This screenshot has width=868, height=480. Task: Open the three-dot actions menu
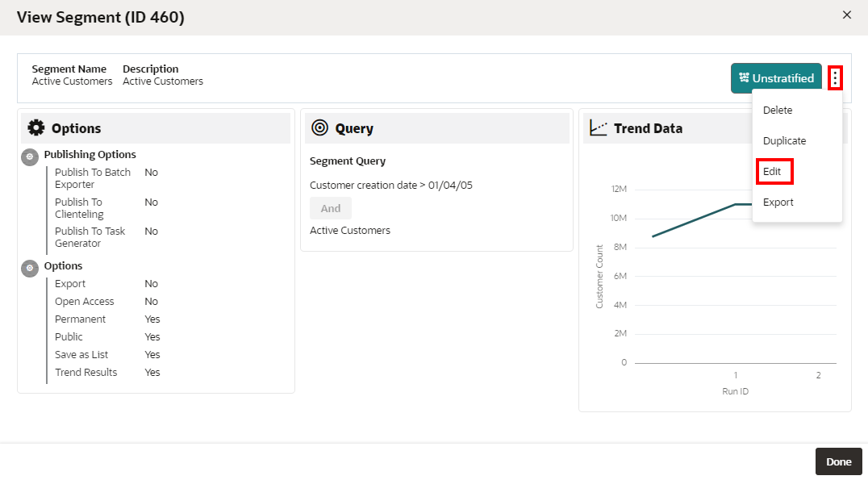pyautogui.click(x=836, y=78)
